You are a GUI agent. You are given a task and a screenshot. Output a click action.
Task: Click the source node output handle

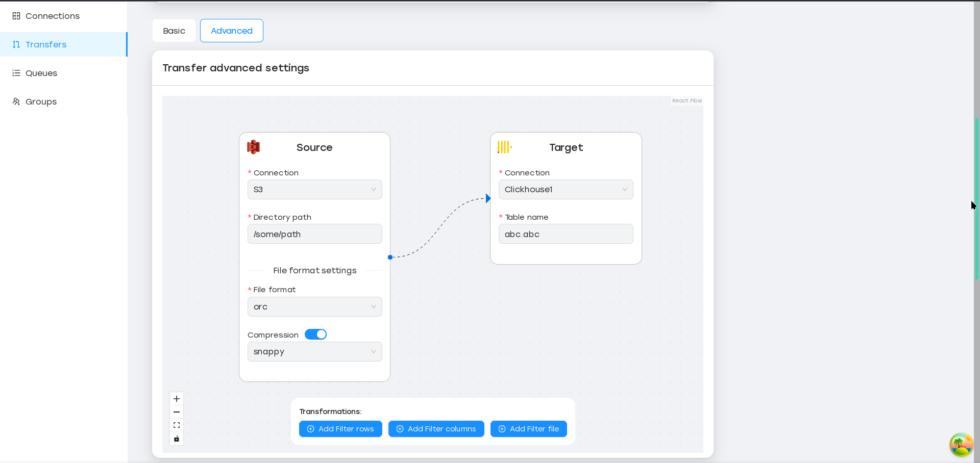(x=390, y=258)
